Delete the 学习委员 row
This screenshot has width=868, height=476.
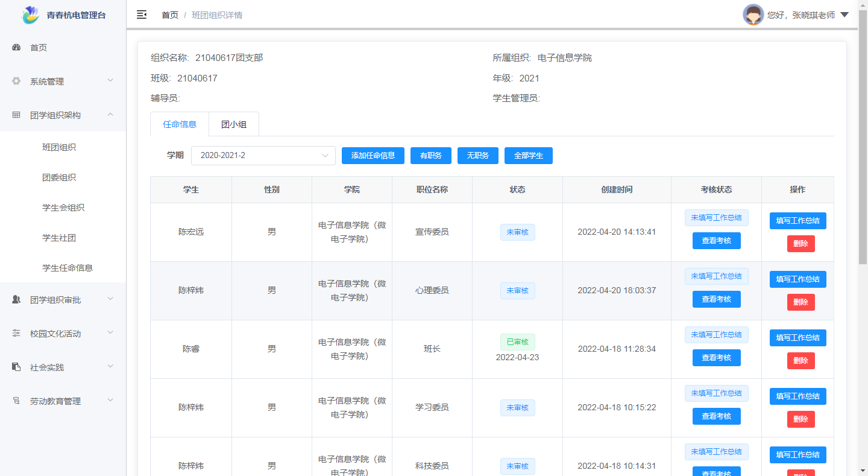coord(801,419)
